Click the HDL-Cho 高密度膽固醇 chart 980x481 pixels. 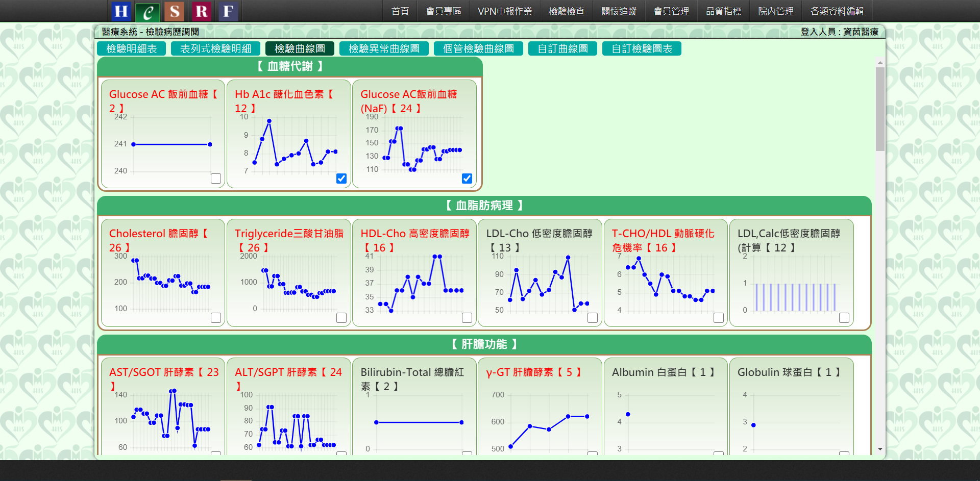(414, 284)
